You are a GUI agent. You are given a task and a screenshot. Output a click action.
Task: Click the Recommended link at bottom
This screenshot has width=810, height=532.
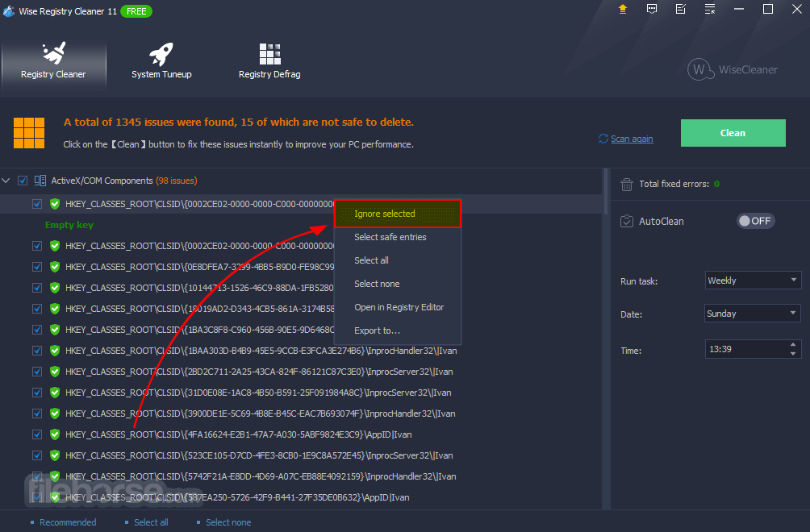tap(68, 522)
